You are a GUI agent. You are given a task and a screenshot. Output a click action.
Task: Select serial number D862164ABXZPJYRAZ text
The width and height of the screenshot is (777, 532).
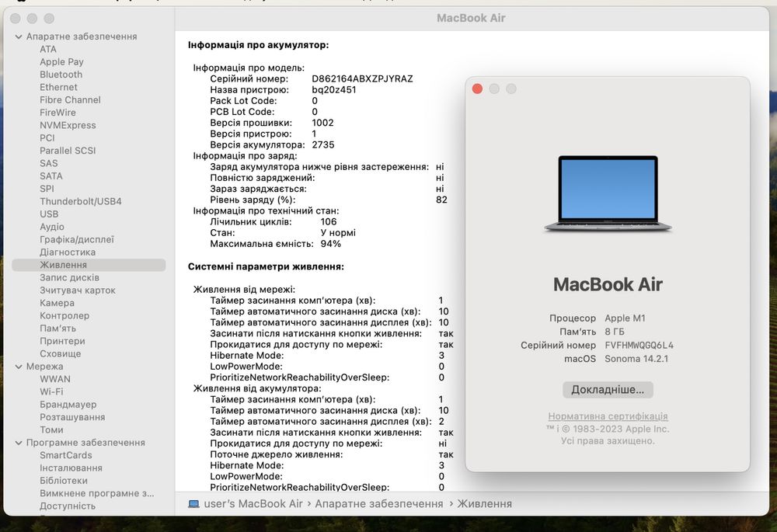[362, 78]
